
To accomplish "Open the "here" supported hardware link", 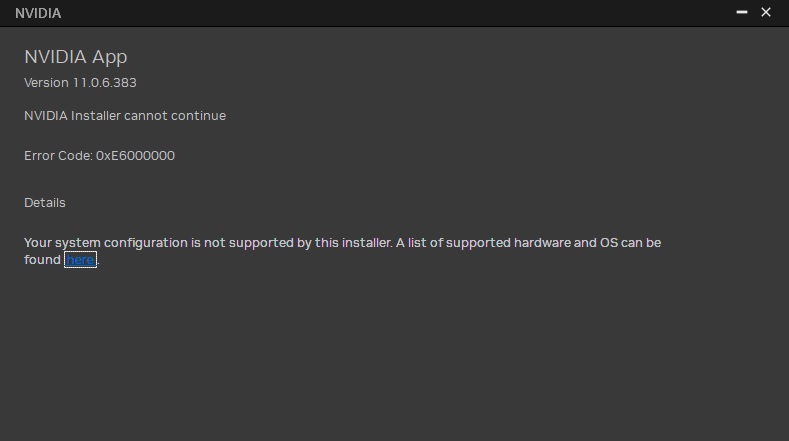I will pyautogui.click(x=80, y=260).
